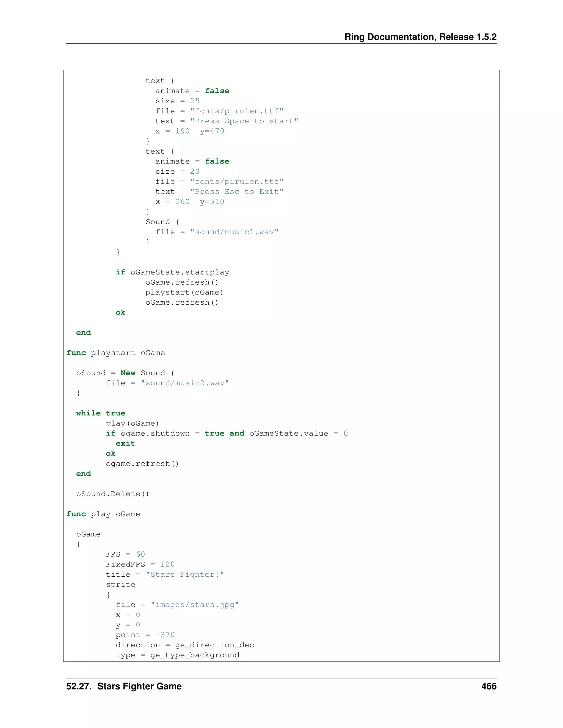The height and width of the screenshot is (728, 563).
Task: Click the 'while true' keyword line
Action: 100,413
